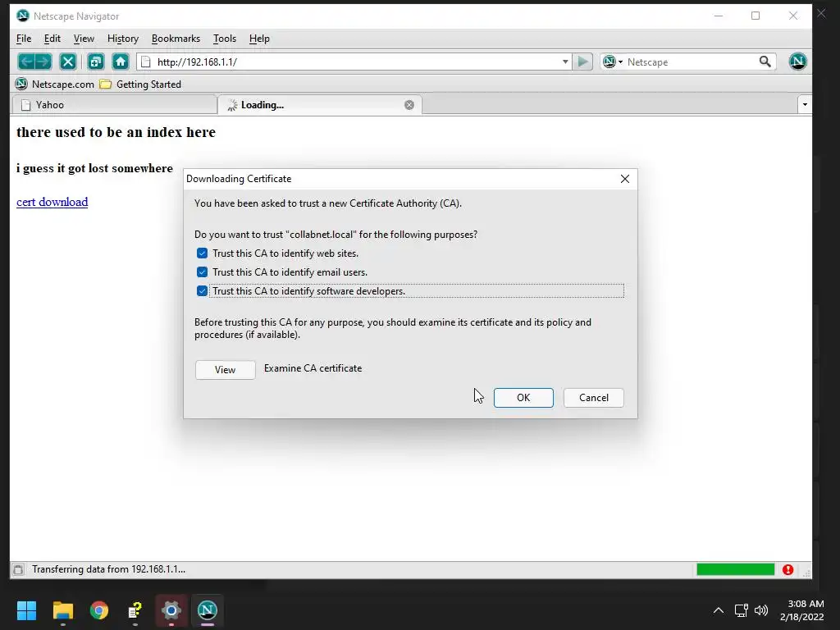
Task: Open the File menu
Action: point(24,39)
